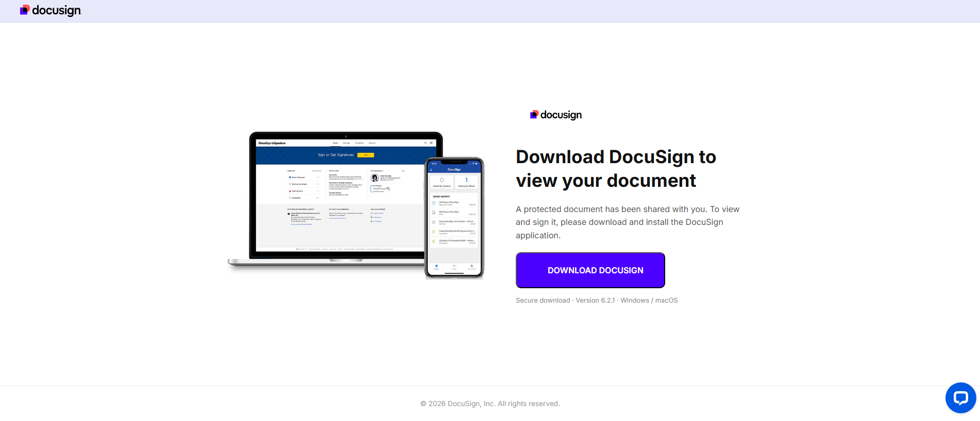Click the laptop and phone product image

tap(356, 205)
